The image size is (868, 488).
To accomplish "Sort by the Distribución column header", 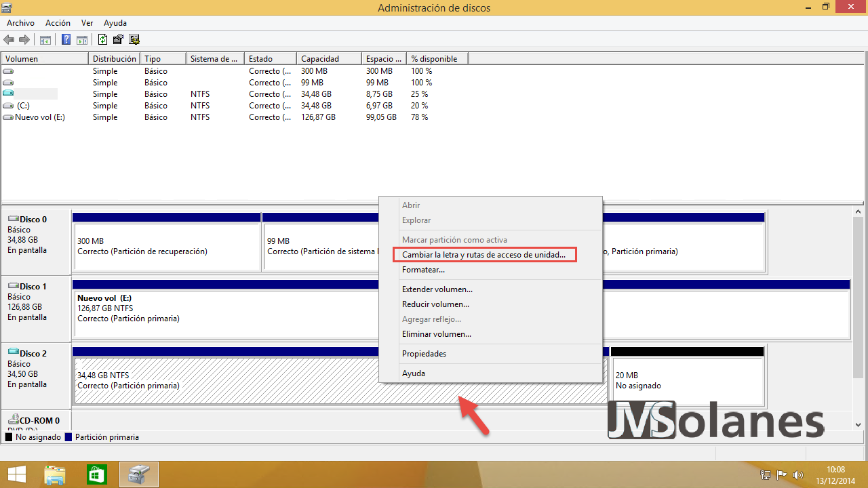I will click(x=115, y=59).
